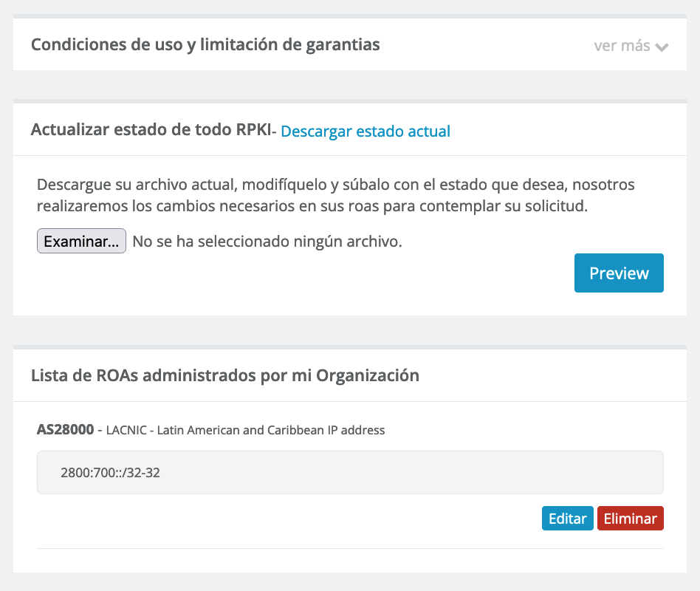Edit the AS28000 ROA with Editar
The image size is (700, 591).
[567, 519]
